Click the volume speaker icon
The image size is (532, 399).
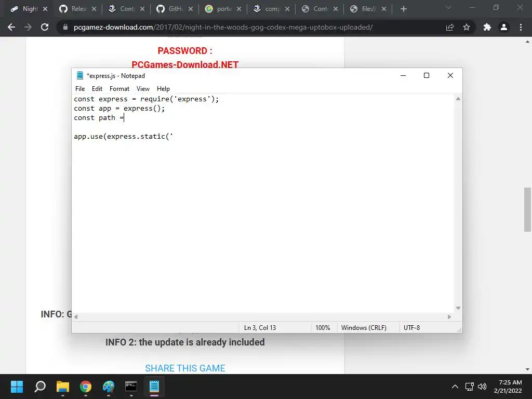(482, 387)
